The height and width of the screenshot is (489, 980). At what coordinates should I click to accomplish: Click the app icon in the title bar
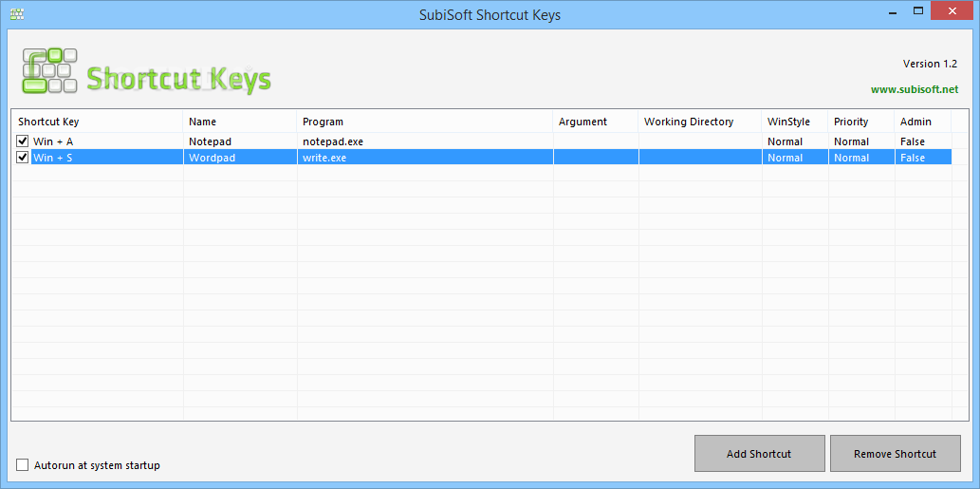click(17, 13)
